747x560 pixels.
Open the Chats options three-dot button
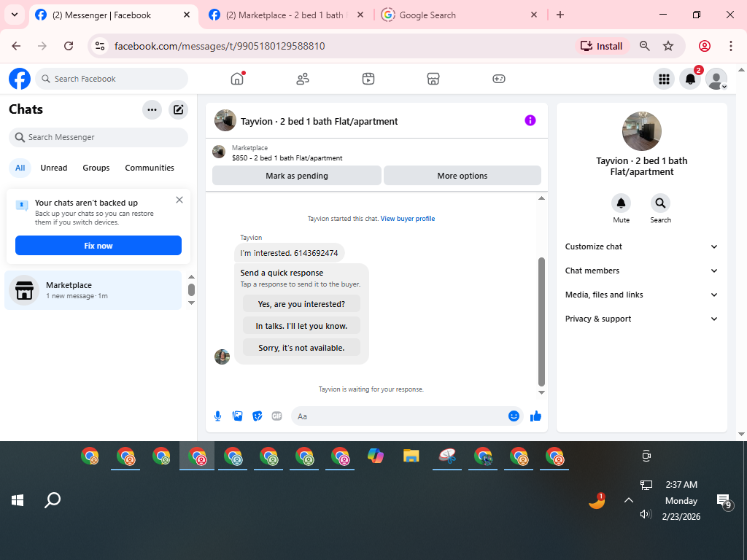point(152,109)
